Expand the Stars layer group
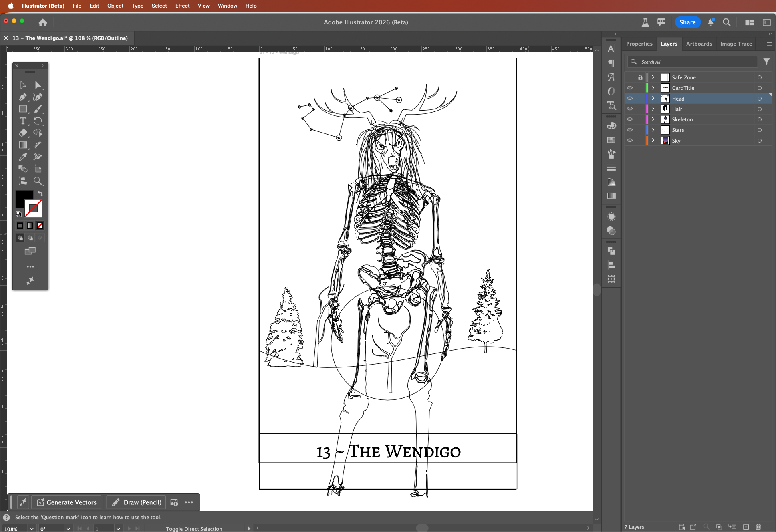The height and width of the screenshot is (532, 776). coord(653,130)
